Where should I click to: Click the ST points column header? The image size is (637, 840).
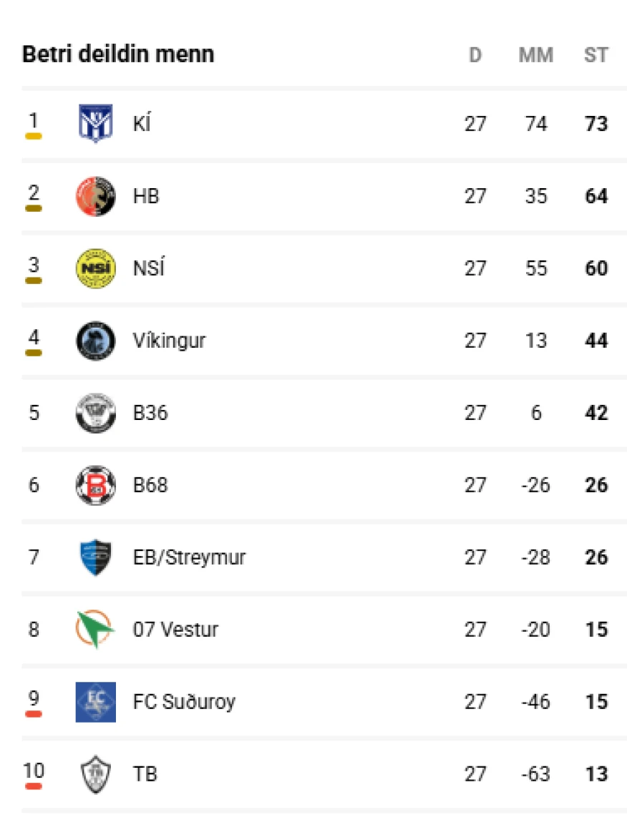click(x=595, y=55)
